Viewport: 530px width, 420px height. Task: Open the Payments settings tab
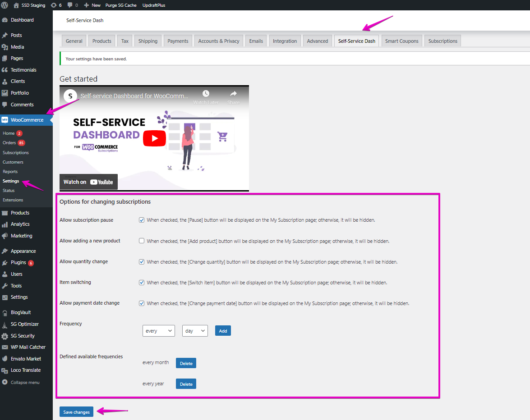click(x=178, y=41)
